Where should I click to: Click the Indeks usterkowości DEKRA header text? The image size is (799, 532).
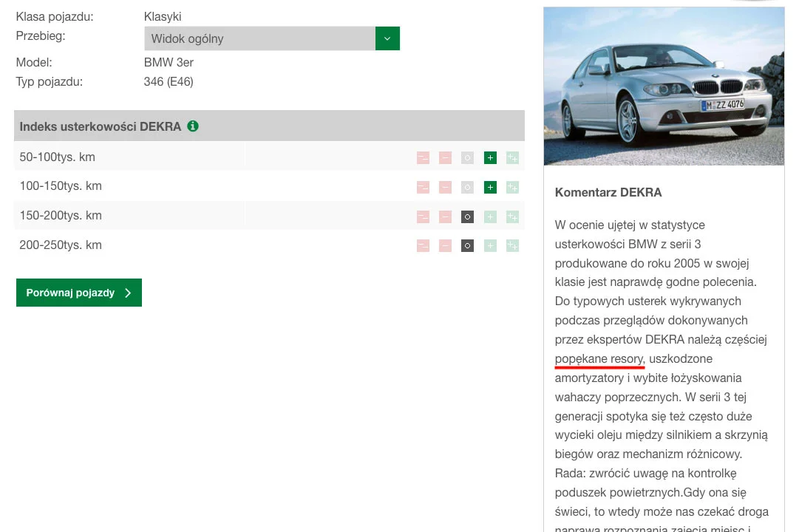(x=101, y=126)
